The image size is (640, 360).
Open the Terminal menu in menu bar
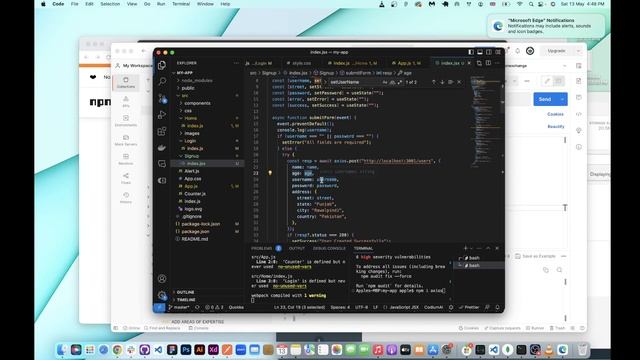click(181, 4)
